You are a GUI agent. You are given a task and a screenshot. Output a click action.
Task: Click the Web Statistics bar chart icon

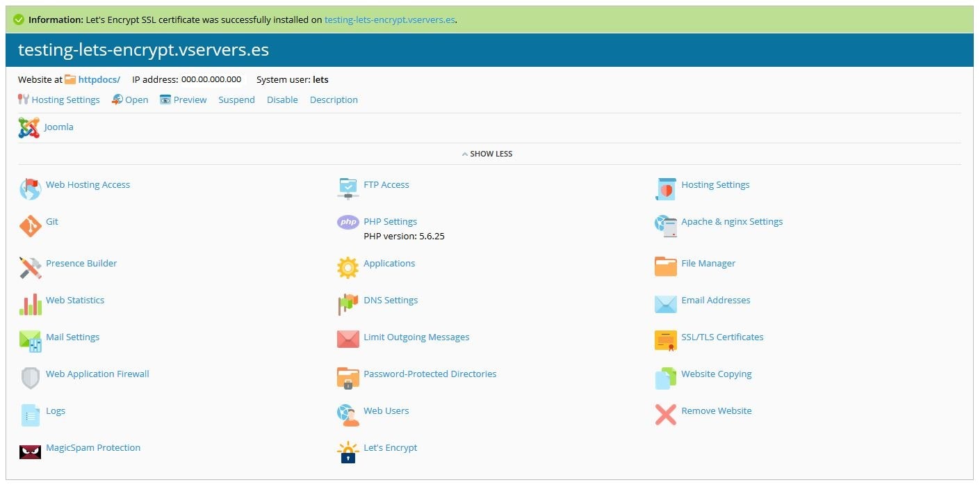30,304
